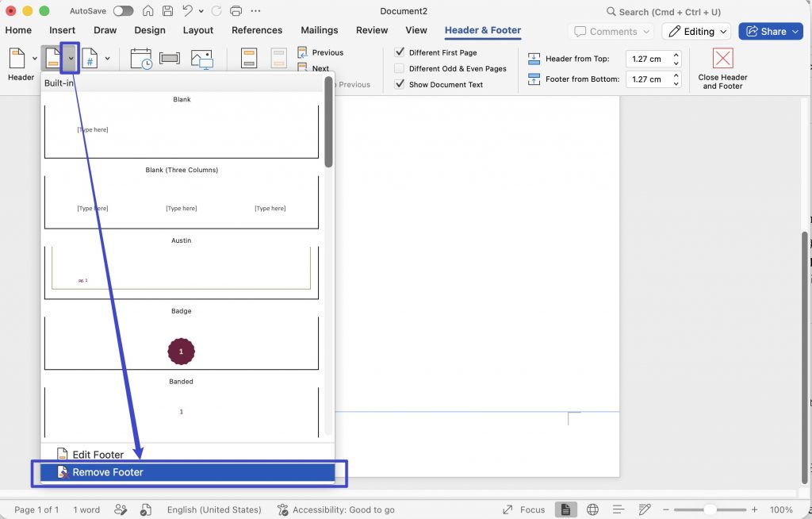Switch to the Design tab

click(150, 30)
